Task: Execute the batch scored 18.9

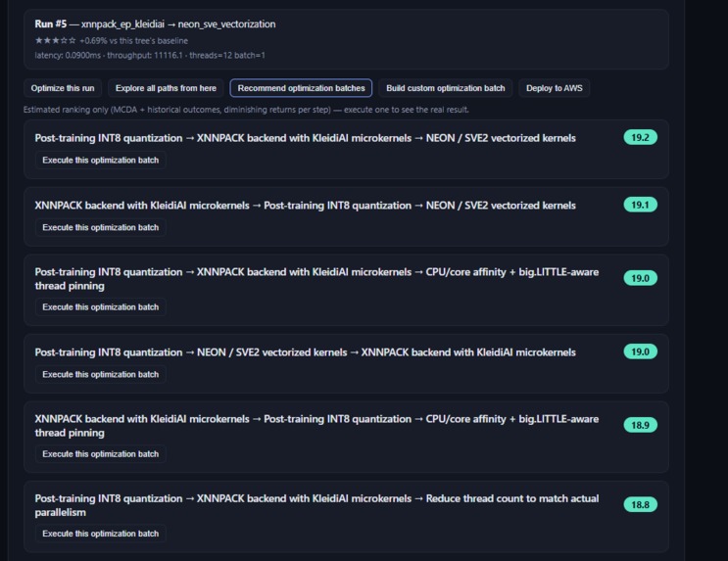Action: (x=101, y=454)
